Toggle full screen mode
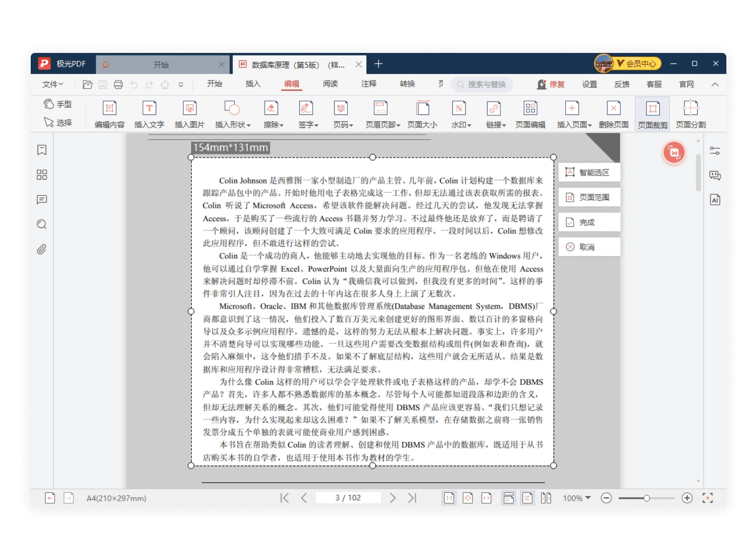Viewport: 756px width, 559px height. (x=708, y=498)
